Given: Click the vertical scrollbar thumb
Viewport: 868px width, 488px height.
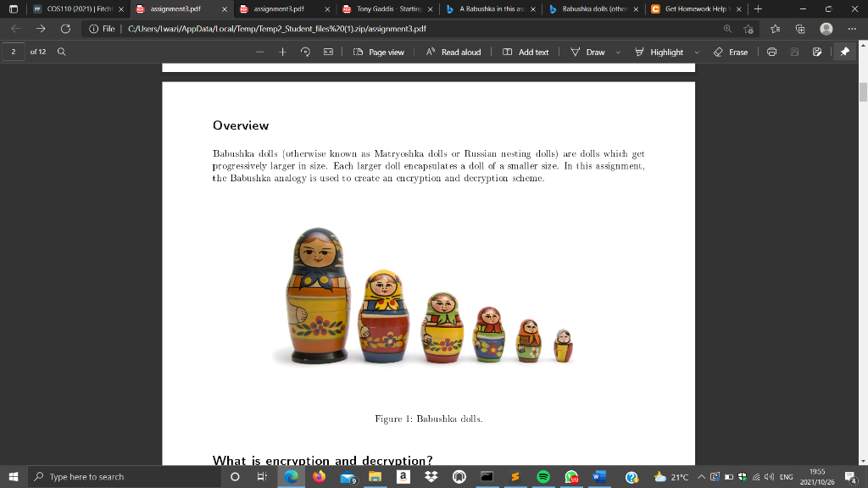Looking at the screenshot, I should pos(863,91).
